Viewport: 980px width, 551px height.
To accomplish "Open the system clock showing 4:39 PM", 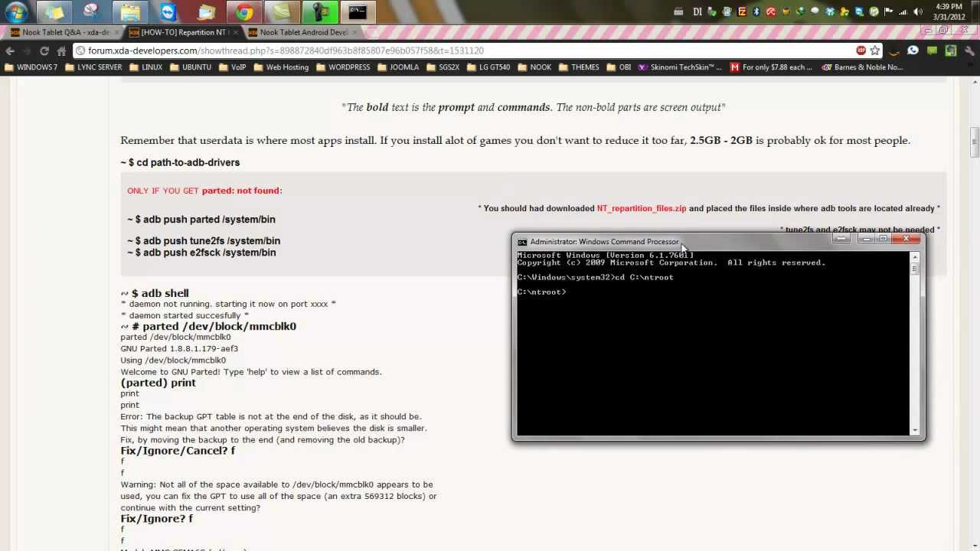I will tap(949, 11).
